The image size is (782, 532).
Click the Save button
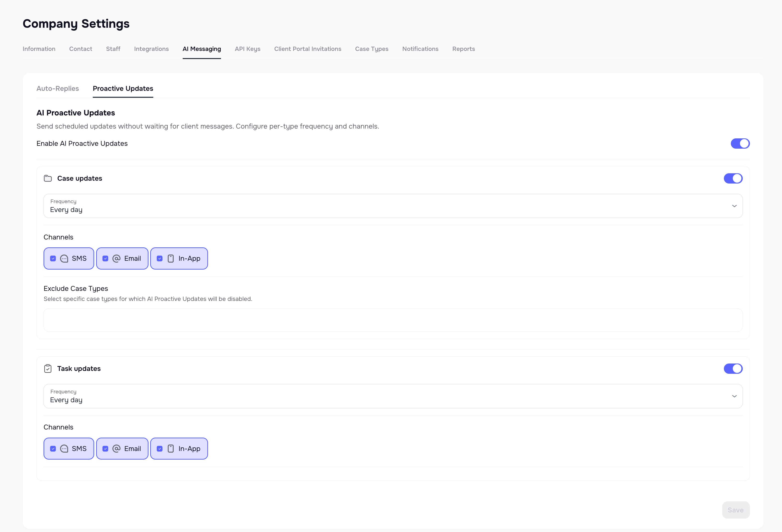[x=736, y=510]
